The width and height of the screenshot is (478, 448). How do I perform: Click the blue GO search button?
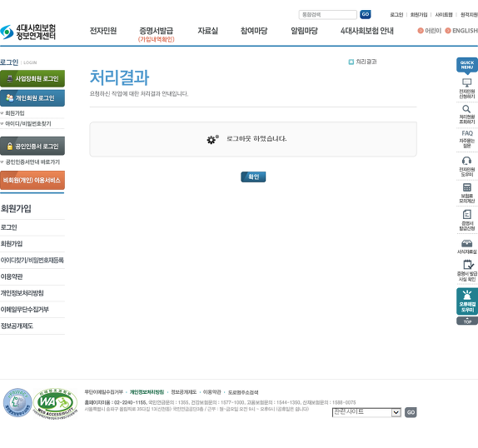pyautogui.click(x=366, y=14)
